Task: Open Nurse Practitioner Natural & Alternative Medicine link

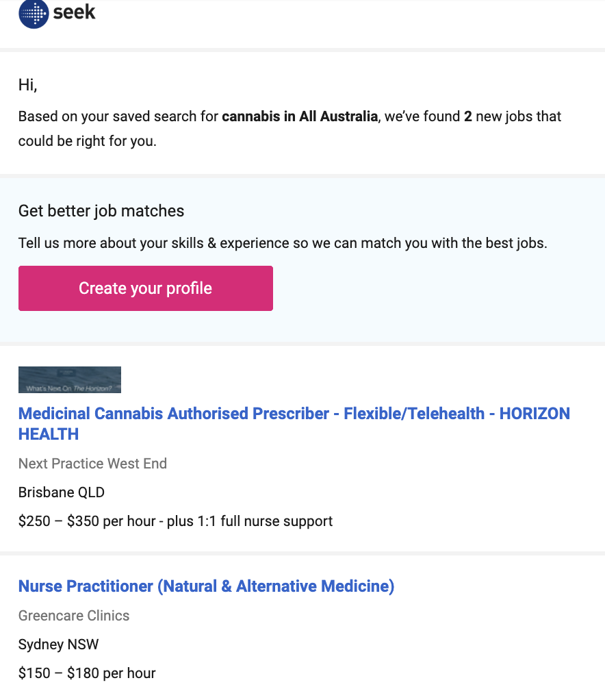Action: 206,586
